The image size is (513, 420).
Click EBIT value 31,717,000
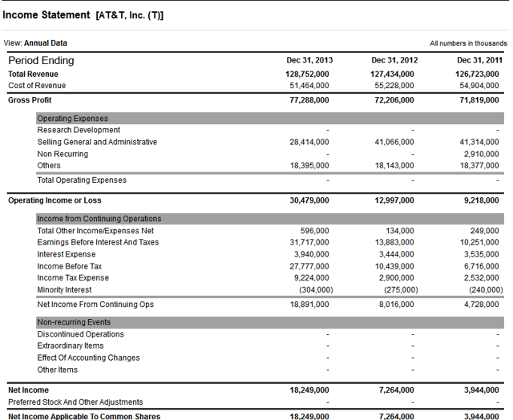click(x=309, y=242)
